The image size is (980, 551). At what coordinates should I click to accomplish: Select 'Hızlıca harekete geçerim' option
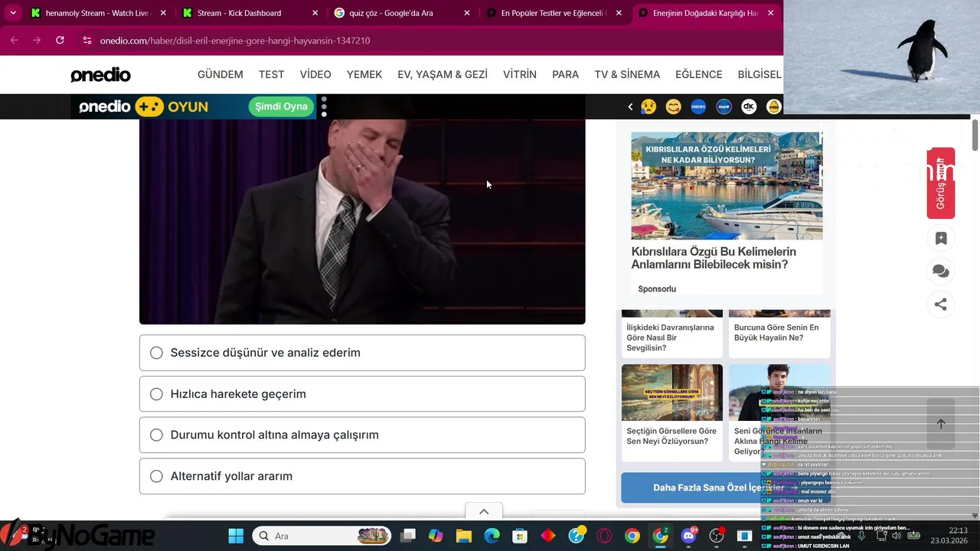(362, 393)
